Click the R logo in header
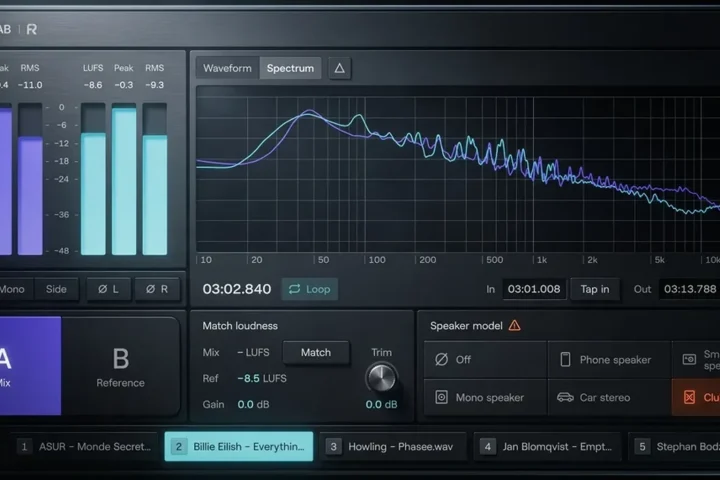 [32, 29]
